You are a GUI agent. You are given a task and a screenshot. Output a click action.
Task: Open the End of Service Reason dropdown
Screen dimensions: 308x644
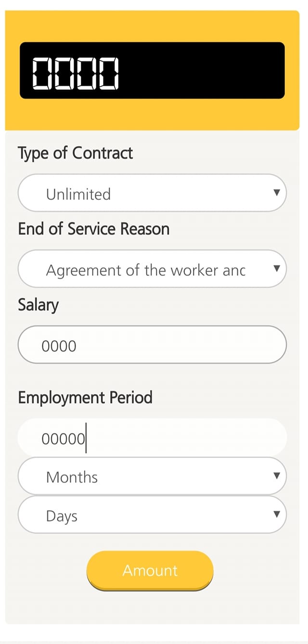tap(152, 269)
